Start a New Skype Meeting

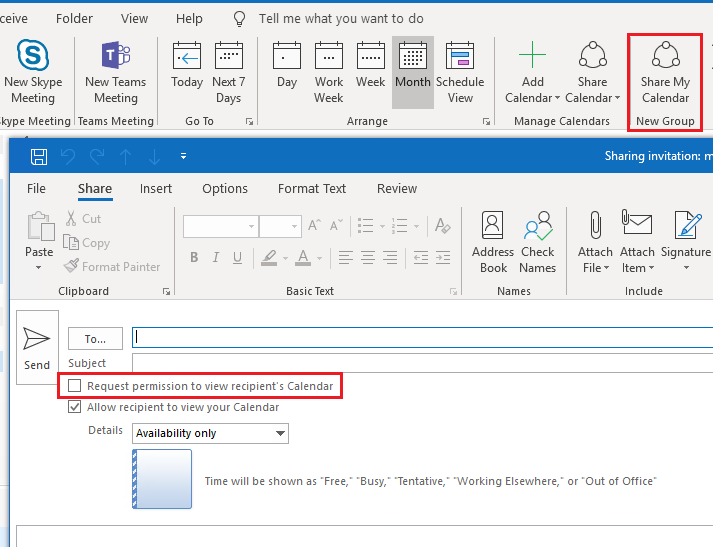(33, 73)
